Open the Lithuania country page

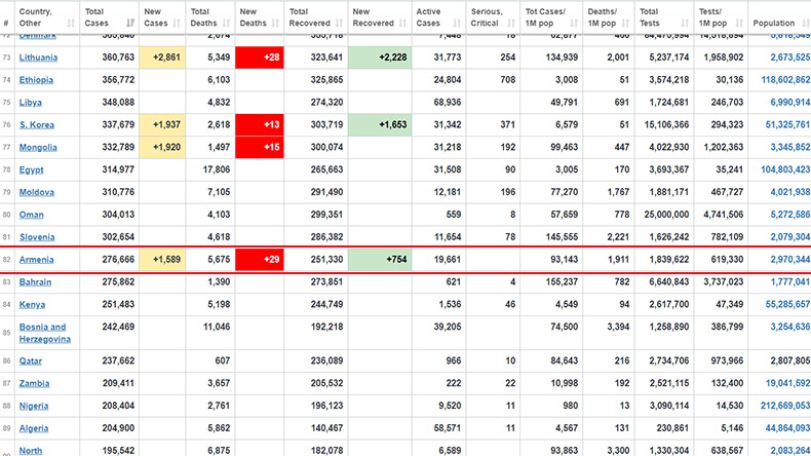coord(38,57)
